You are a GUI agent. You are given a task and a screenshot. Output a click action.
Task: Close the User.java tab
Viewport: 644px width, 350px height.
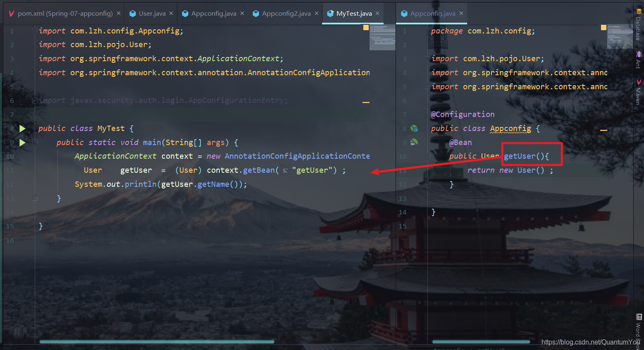click(171, 14)
